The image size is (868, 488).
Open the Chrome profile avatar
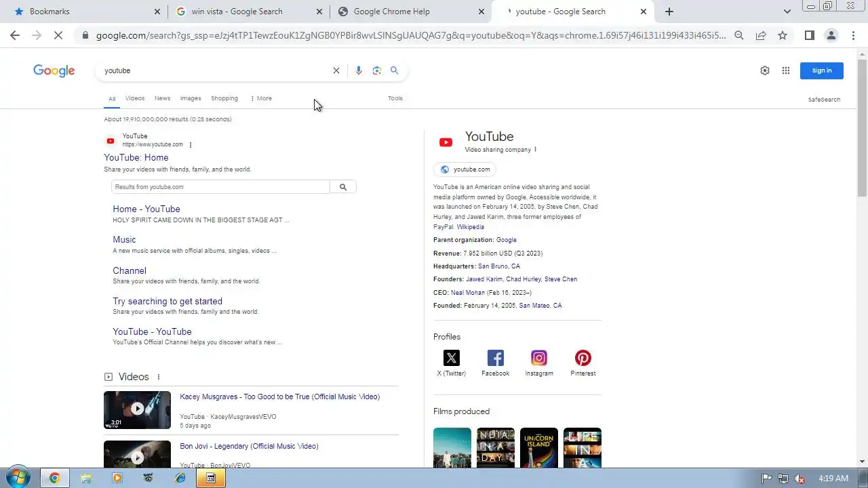pyautogui.click(x=831, y=35)
